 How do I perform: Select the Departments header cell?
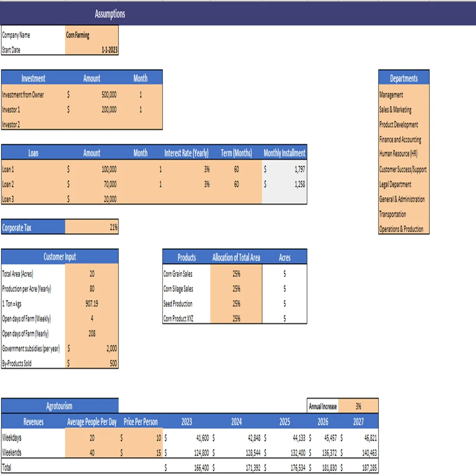(403, 78)
